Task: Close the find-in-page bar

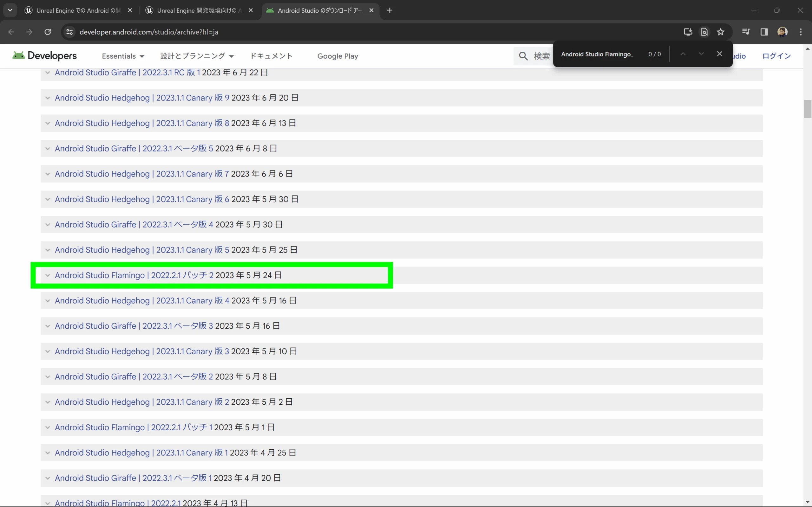Action: point(719,54)
